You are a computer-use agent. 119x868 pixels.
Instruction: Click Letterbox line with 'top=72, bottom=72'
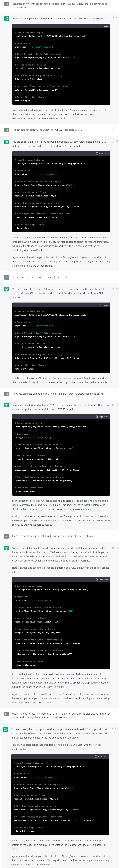coord(54,820)
